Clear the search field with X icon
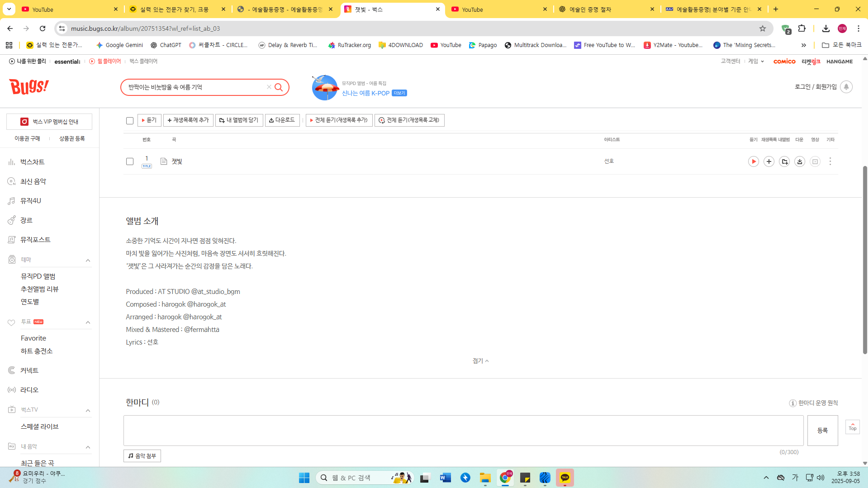This screenshot has width=868, height=488. (269, 87)
